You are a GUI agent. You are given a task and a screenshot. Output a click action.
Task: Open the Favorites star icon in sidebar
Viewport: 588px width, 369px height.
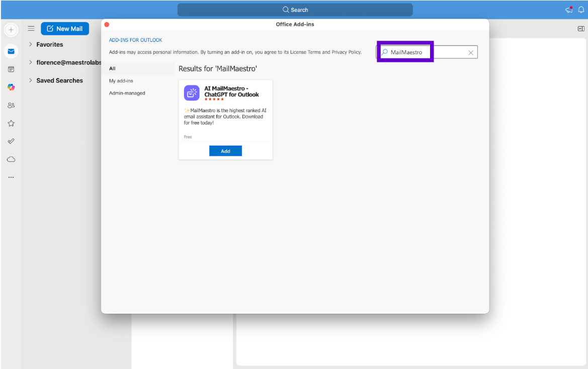[11, 123]
